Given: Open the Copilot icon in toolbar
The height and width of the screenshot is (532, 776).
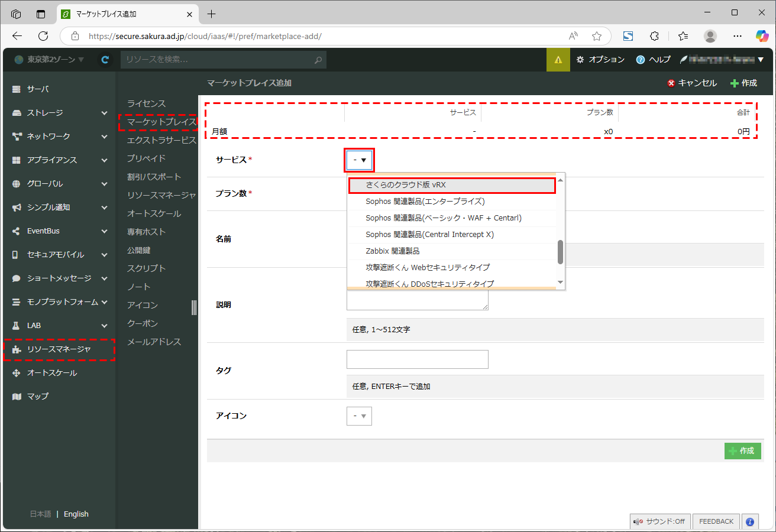Looking at the screenshot, I should click(762, 36).
